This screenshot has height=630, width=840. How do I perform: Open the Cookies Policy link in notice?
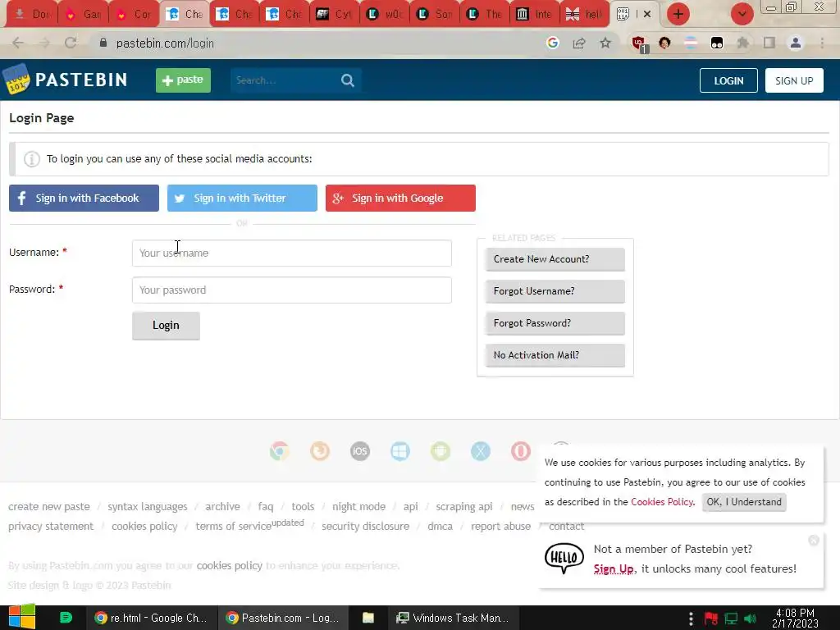pyautogui.click(x=662, y=502)
